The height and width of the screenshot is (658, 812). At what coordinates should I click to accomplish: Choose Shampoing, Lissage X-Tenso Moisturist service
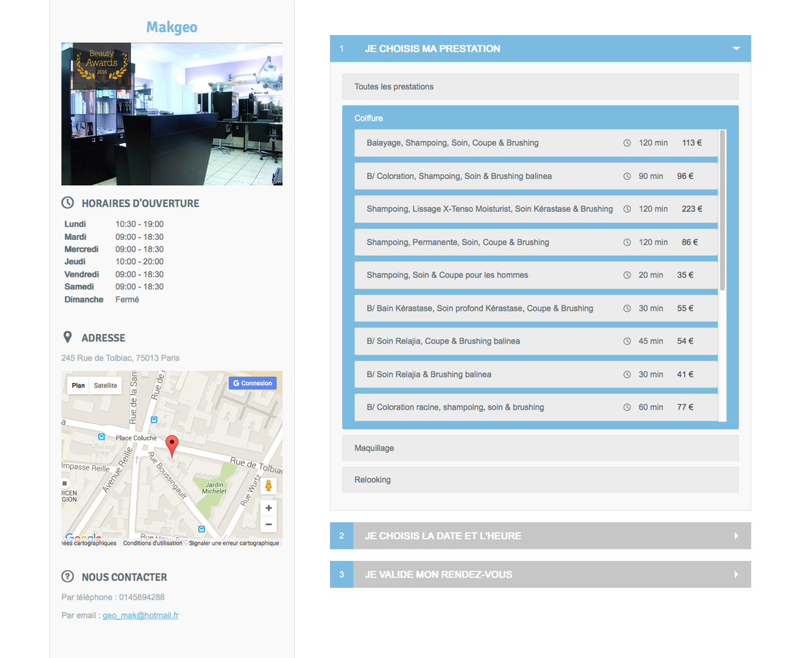tap(536, 209)
